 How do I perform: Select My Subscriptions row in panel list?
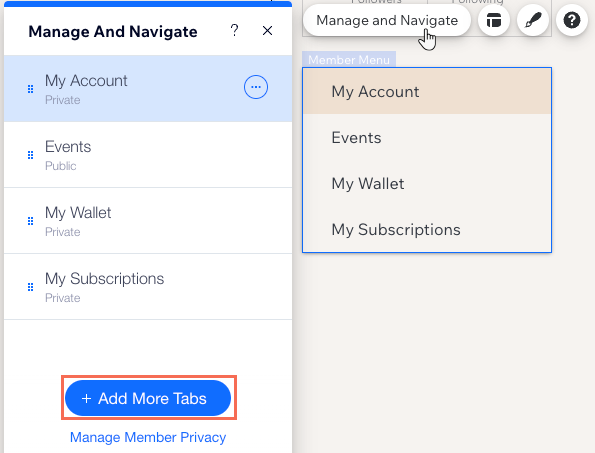[148, 287]
